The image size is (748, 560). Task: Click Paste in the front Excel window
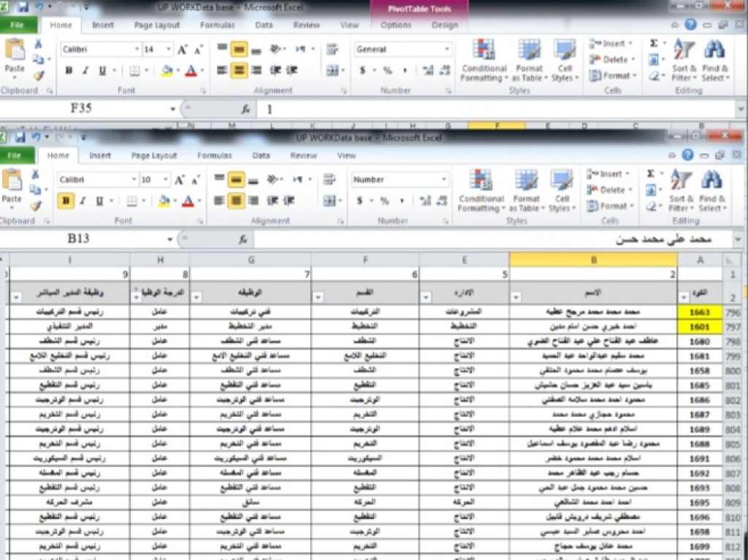tap(12, 188)
